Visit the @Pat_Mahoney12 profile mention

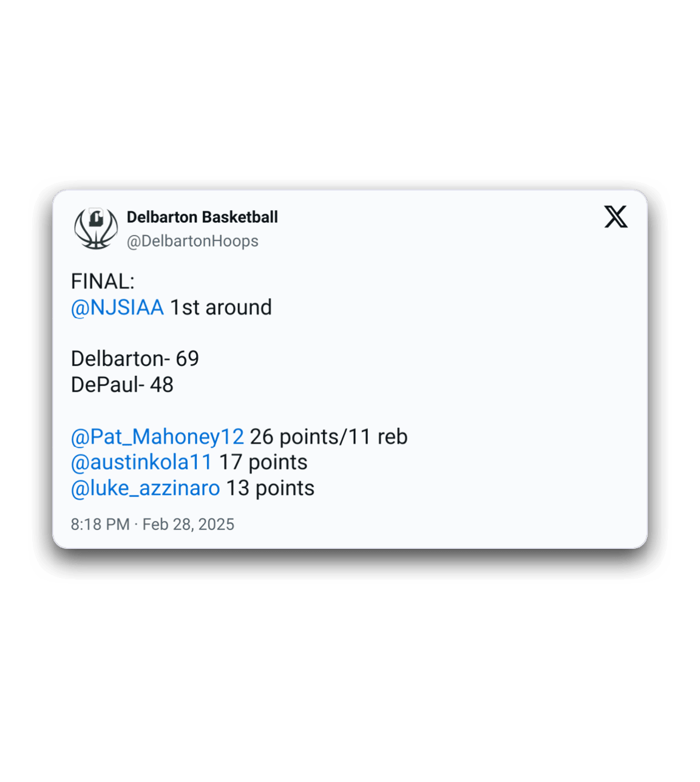(157, 437)
